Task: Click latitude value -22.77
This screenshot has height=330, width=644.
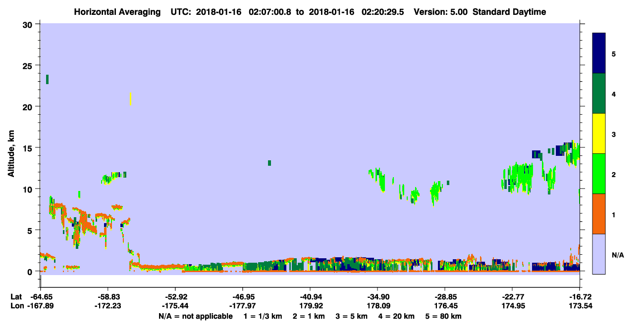Action: (512, 296)
